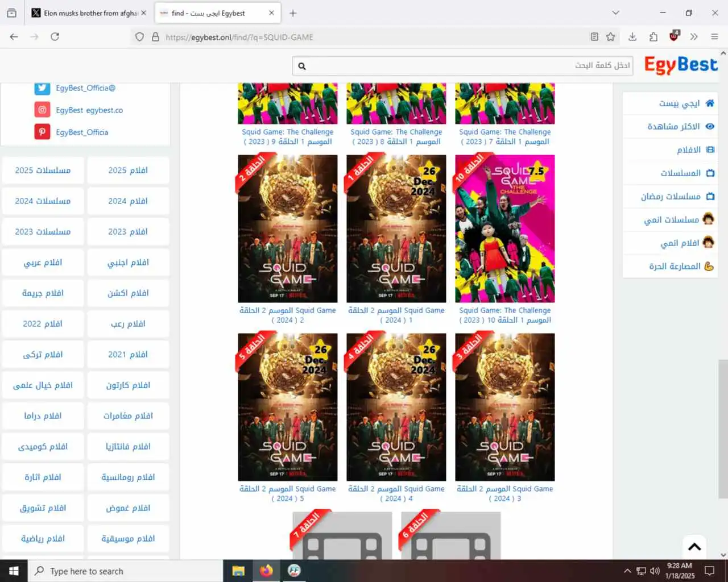
Task: Open Squid Game season 2 episode 5 poster
Action: (288, 407)
